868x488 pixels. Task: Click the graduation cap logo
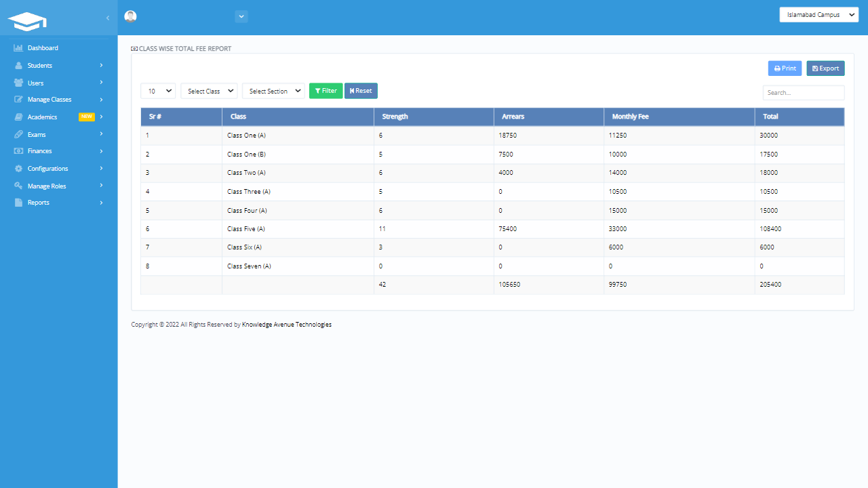pyautogui.click(x=27, y=21)
